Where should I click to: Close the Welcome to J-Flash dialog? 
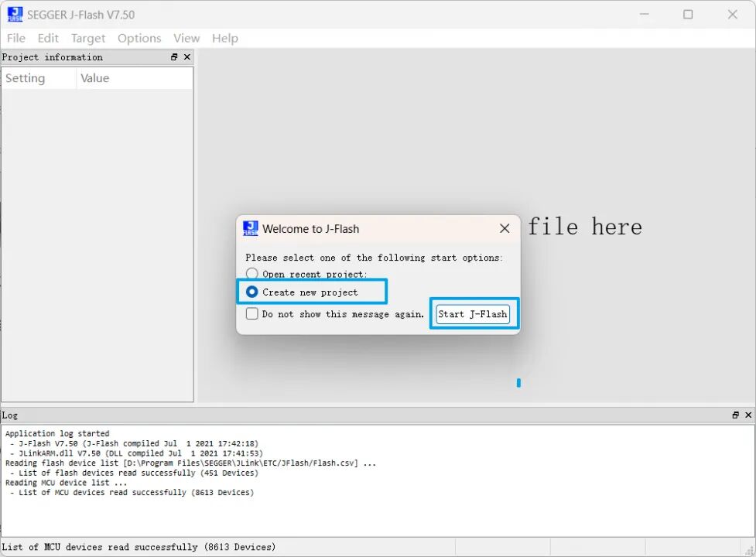pos(505,228)
